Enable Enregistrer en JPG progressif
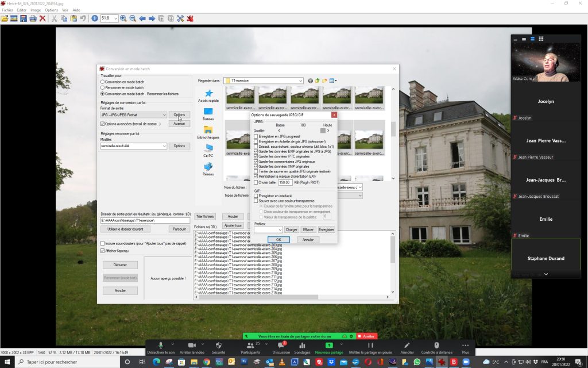 click(x=256, y=137)
